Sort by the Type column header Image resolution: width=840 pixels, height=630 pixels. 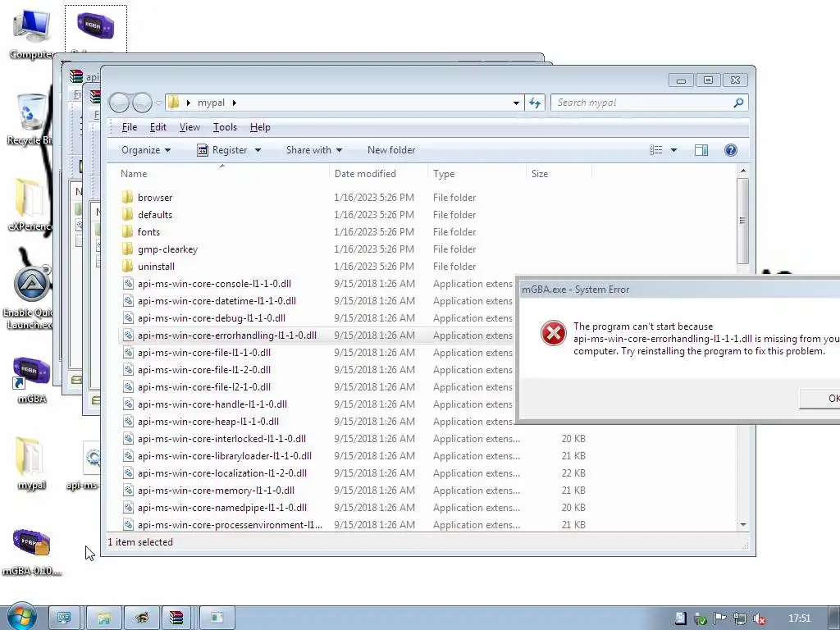click(x=477, y=174)
